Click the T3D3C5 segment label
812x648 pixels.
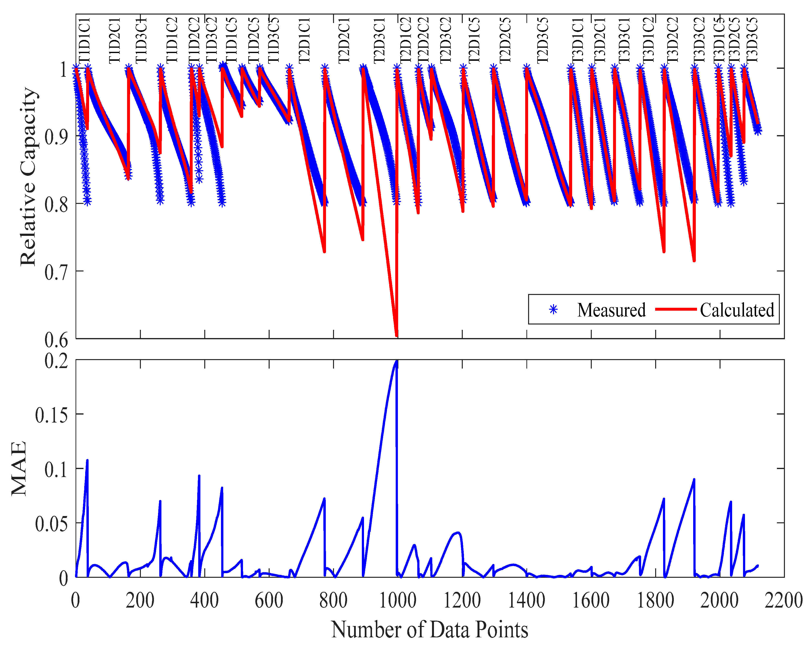(x=752, y=40)
